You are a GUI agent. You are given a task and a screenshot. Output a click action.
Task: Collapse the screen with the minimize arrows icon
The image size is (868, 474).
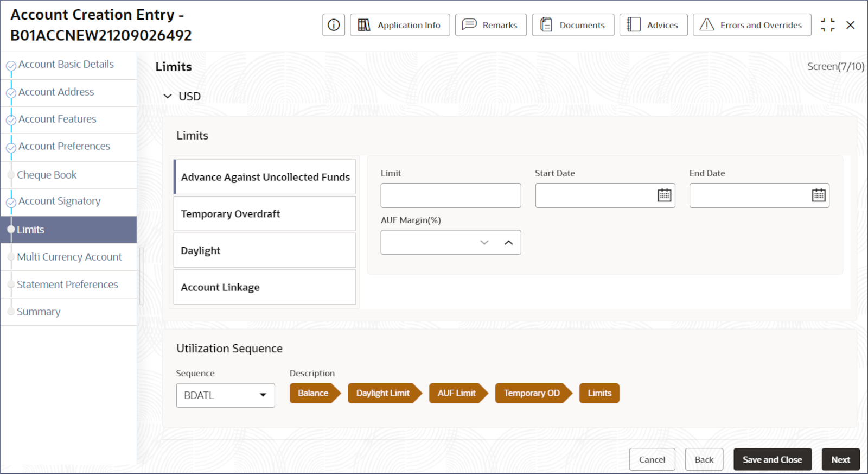coord(827,25)
